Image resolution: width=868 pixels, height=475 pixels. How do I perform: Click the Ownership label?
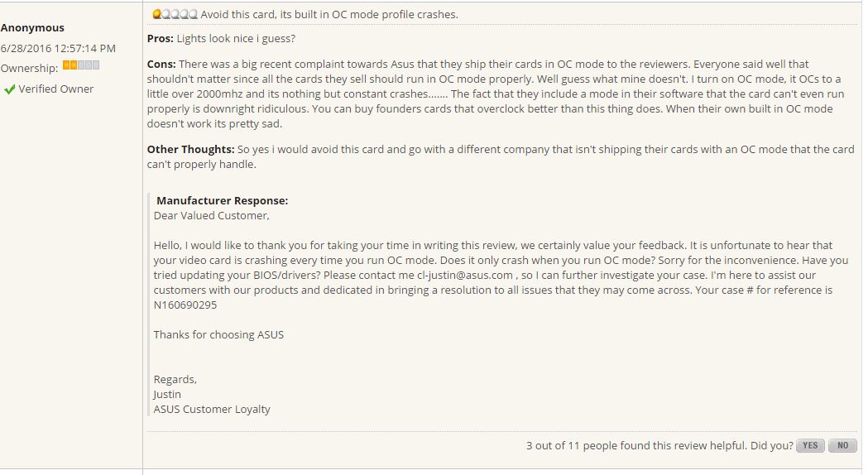pos(29,68)
